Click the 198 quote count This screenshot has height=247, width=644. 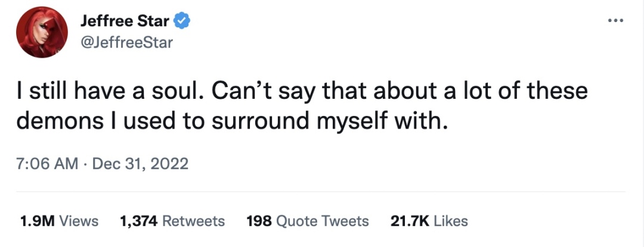[259, 221]
